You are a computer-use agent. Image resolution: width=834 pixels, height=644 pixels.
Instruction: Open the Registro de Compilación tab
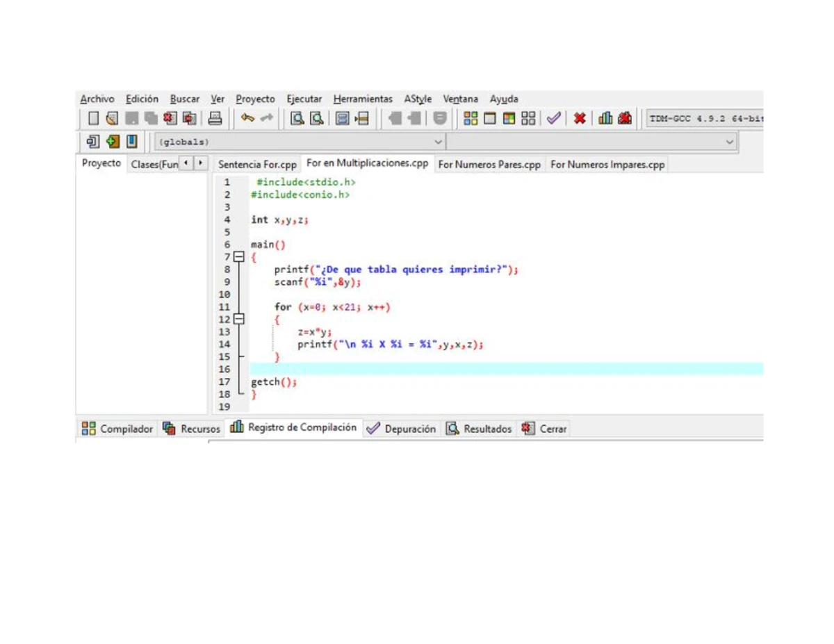click(x=294, y=428)
